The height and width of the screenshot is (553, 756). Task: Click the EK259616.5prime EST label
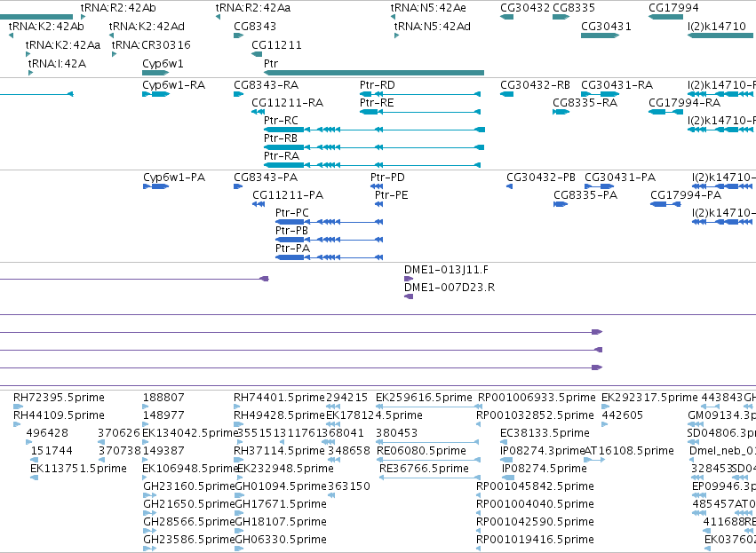tap(424, 398)
